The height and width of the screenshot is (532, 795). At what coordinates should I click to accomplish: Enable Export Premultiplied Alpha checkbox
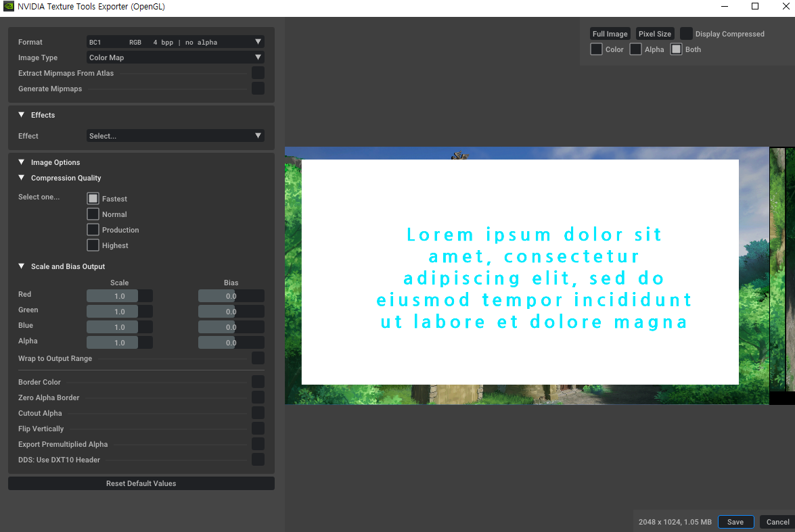click(x=258, y=444)
